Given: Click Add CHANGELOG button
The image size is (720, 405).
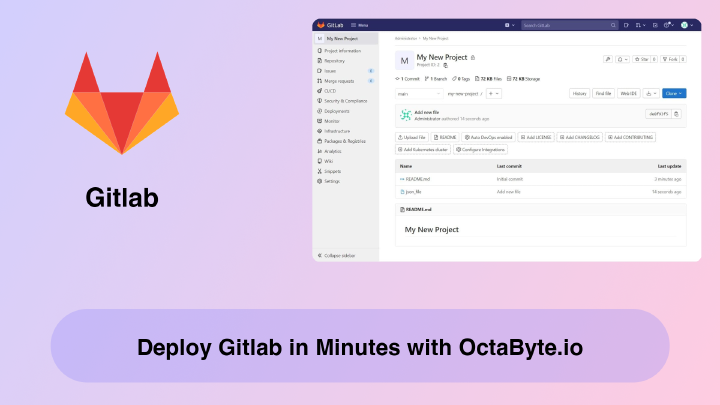Looking at the screenshot, I should click(x=579, y=137).
